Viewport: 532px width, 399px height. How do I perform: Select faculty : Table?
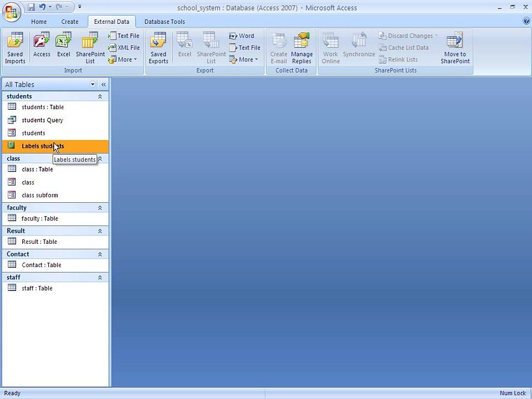[55, 218]
